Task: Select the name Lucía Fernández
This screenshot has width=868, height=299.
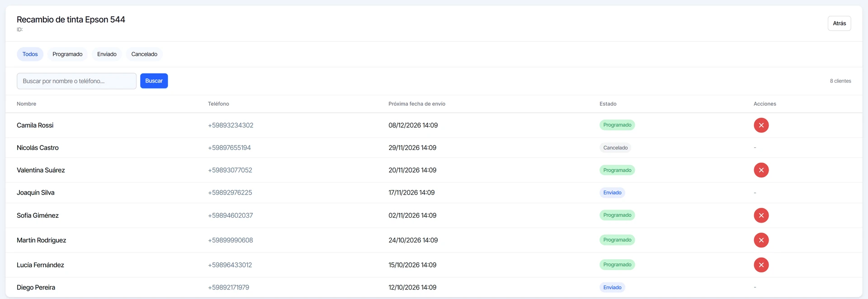Action: (40, 265)
